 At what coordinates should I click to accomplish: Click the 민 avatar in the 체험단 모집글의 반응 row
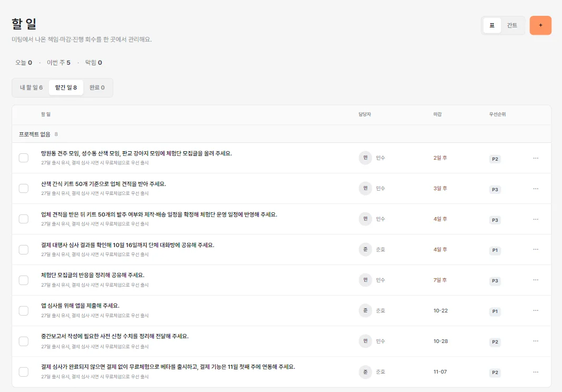pyautogui.click(x=365, y=280)
